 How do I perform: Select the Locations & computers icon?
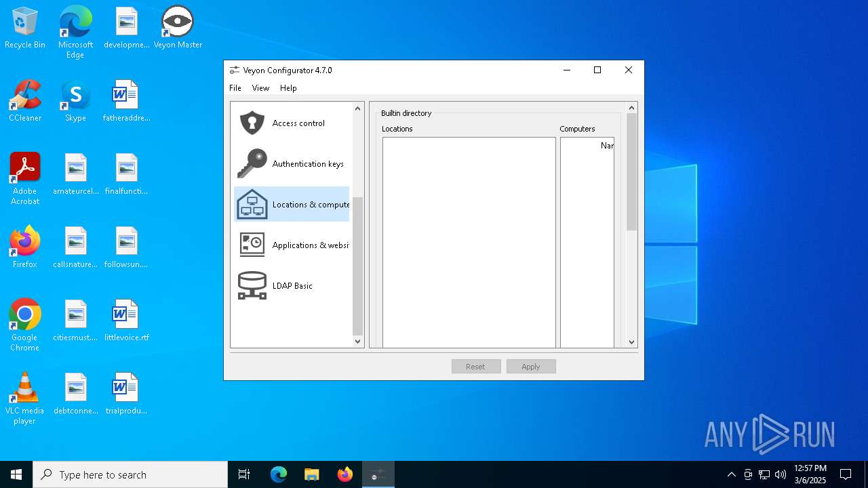(x=252, y=204)
